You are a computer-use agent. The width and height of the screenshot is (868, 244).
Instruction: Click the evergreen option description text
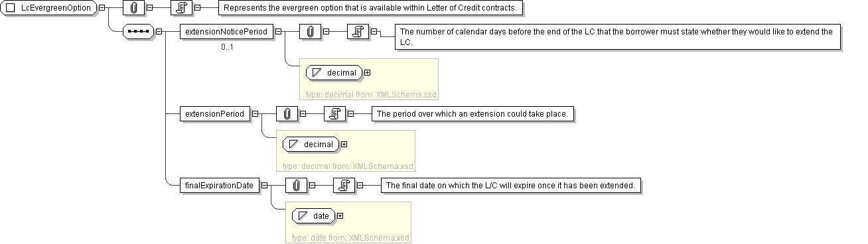tap(370, 9)
